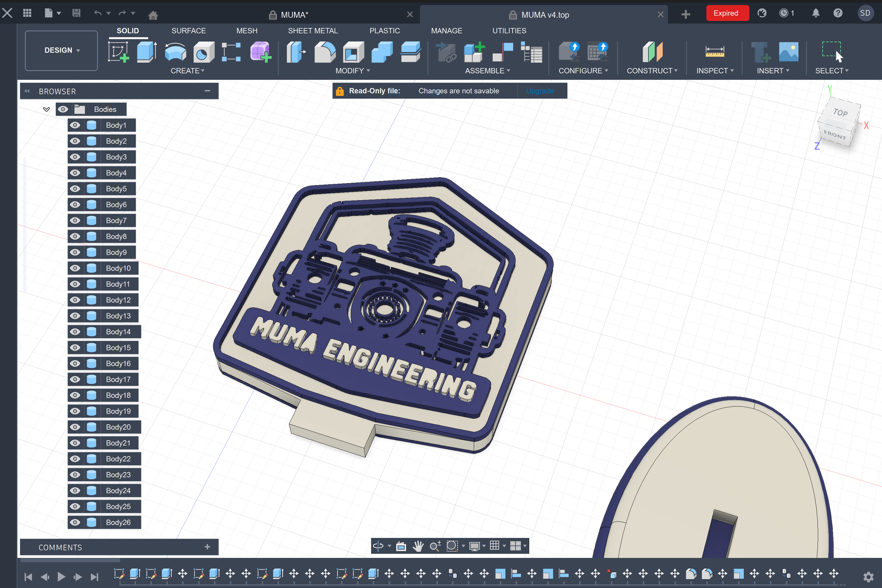Select the Extrude tool icon
Image resolution: width=882 pixels, height=588 pixels.
point(146,52)
